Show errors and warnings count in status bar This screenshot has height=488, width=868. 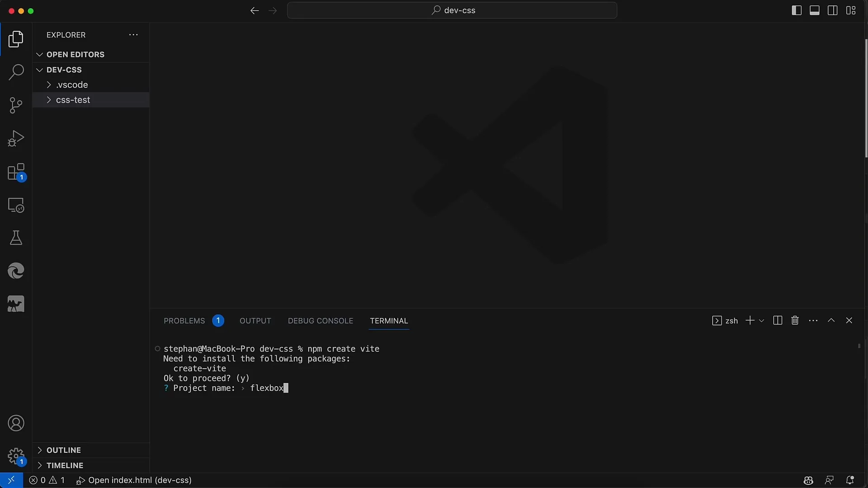(47, 480)
